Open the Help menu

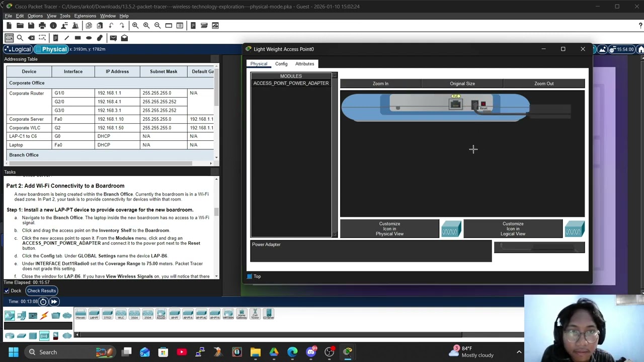[x=124, y=16]
